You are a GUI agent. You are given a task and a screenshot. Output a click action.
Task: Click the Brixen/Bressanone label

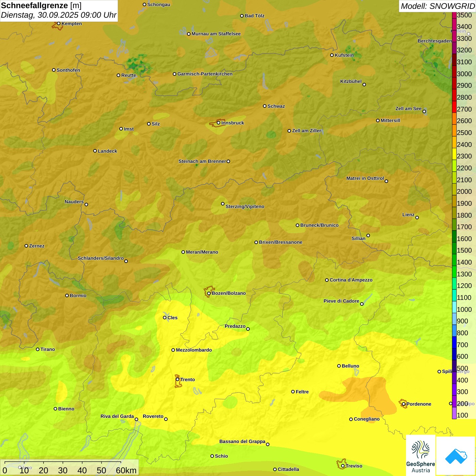click(x=281, y=242)
